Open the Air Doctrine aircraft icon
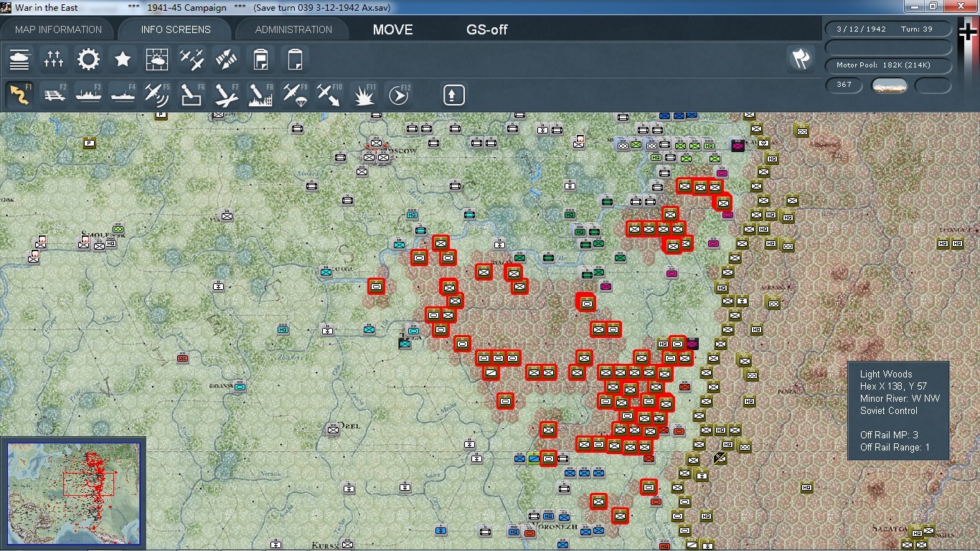Screen dimensions: 980x551 tap(192, 59)
